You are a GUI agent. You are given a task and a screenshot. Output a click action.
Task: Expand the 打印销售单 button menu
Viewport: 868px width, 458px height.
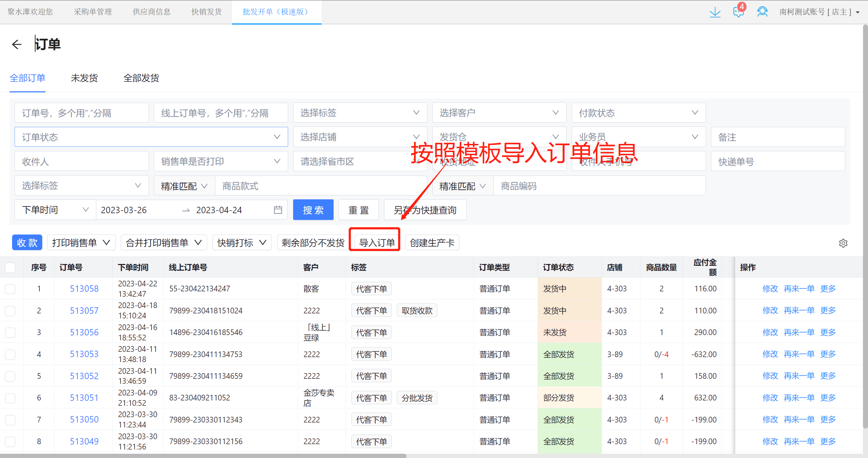[x=81, y=243]
